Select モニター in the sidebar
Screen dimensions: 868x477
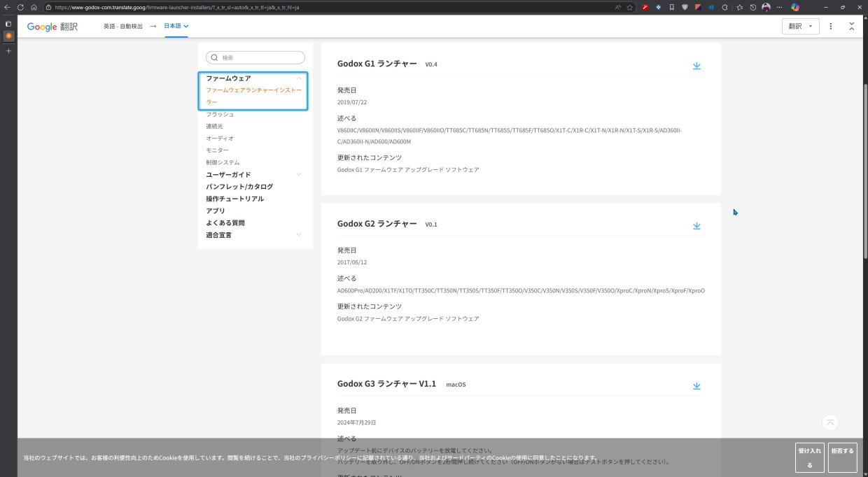[x=217, y=150]
